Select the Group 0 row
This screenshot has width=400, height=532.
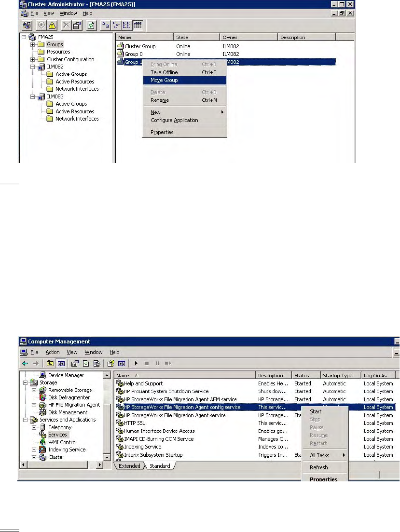click(x=226, y=55)
